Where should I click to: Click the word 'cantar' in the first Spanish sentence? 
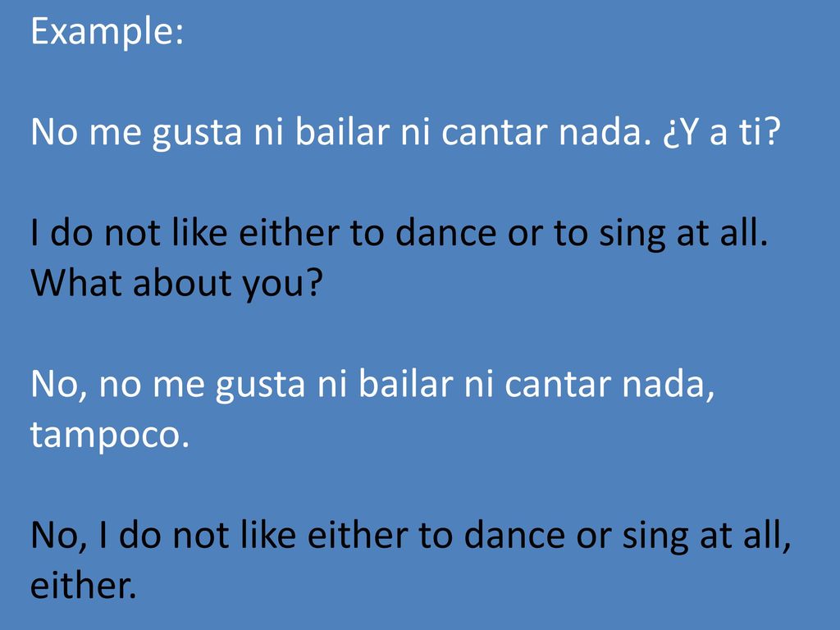pos(495,132)
